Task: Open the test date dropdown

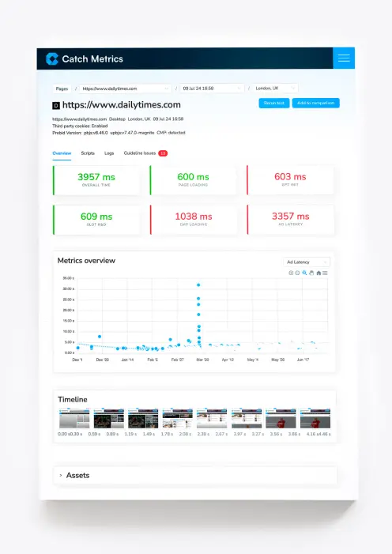Action: 212,89
